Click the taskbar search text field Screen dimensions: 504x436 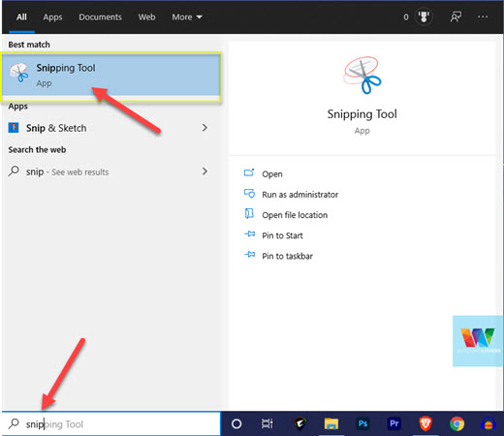click(111, 423)
